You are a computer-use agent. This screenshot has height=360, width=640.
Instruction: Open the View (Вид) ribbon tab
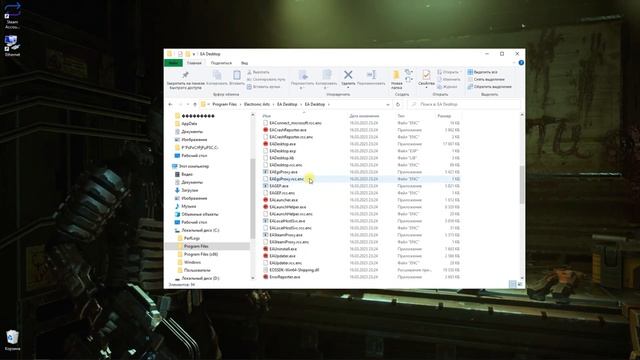point(244,63)
